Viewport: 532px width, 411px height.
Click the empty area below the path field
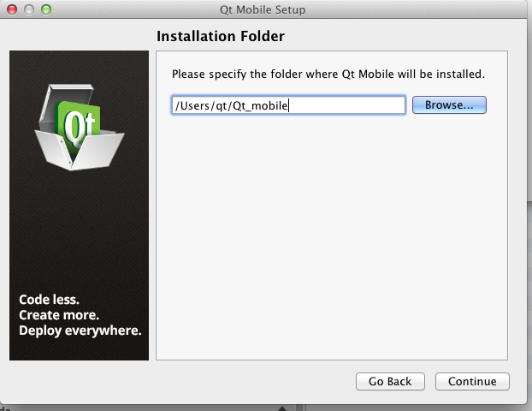point(332,240)
